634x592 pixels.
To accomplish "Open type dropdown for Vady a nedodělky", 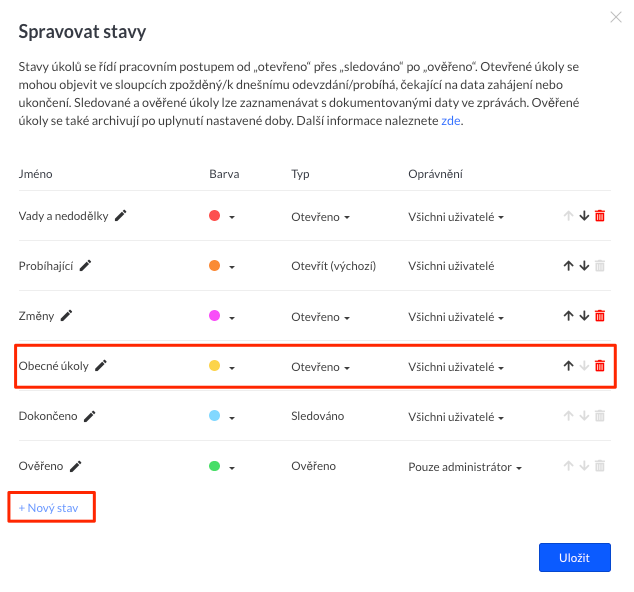I will coord(320,217).
